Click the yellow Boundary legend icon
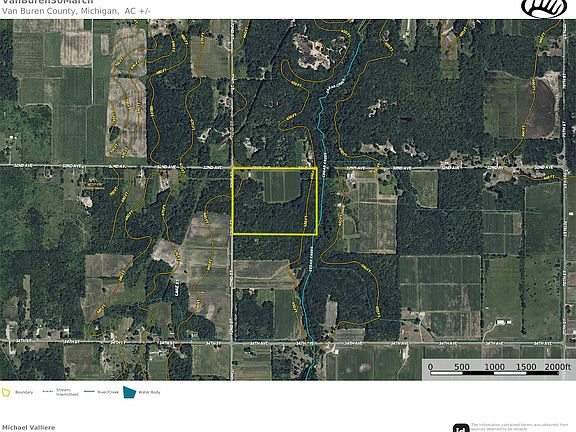Image resolution: width=576 pixels, height=432 pixels. point(6,392)
